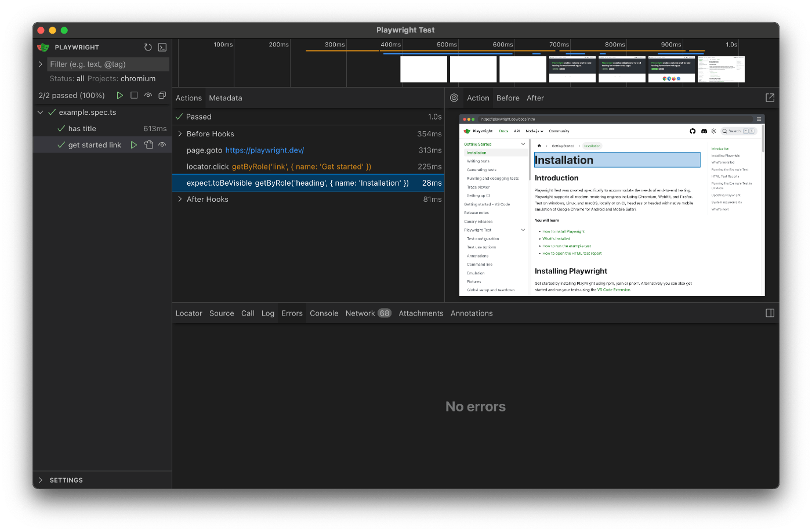Open the Attachments tab
The height and width of the screenshot is (532, 812).
click(421, 313)
